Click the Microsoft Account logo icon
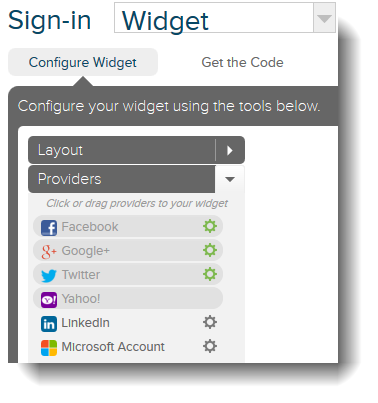 click(x=49, y=348)
